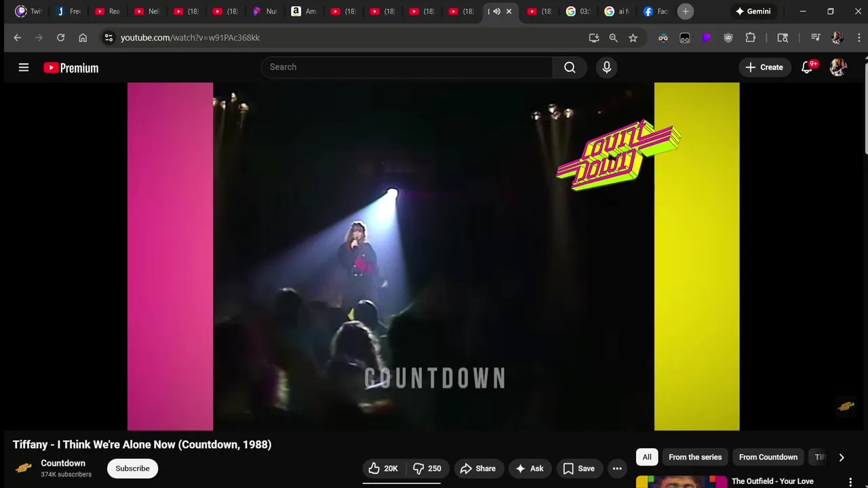This screenshot has width=868, height=488.
Task: Click the Share button
Action: coord(478,468)
